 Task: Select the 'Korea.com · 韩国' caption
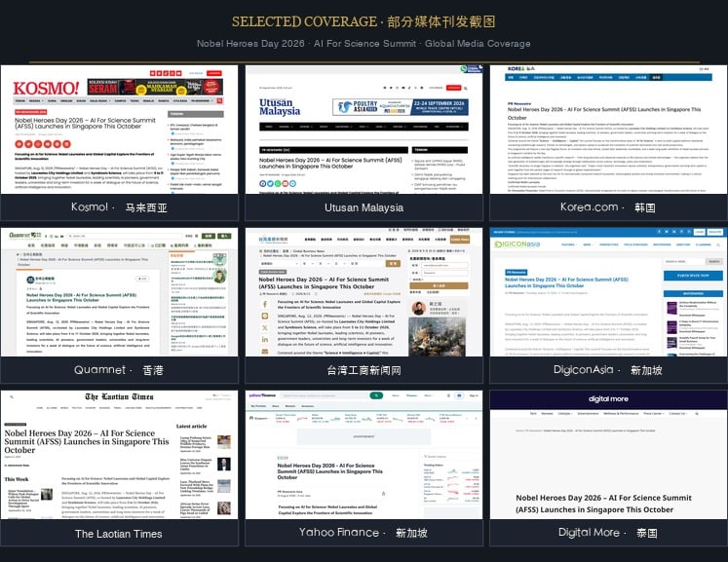point(608,207)
